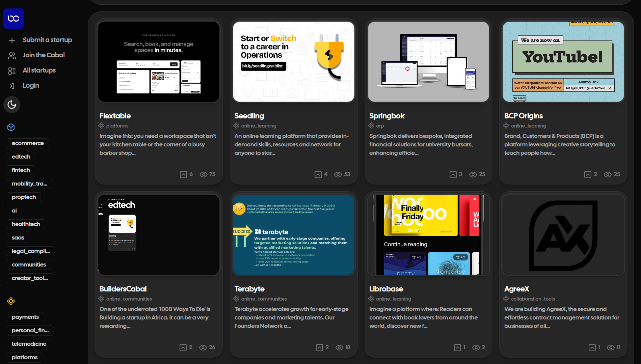The height and width of the screenshot is (364, 641).
Task: Click the grid icon beside All startups
Action: (x=12, y=71)
